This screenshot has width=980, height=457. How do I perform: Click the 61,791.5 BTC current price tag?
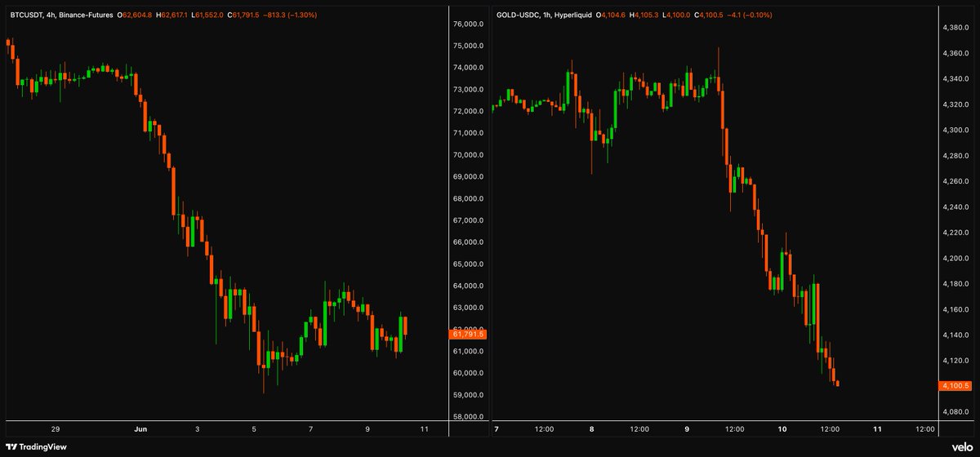click(468, 334)
